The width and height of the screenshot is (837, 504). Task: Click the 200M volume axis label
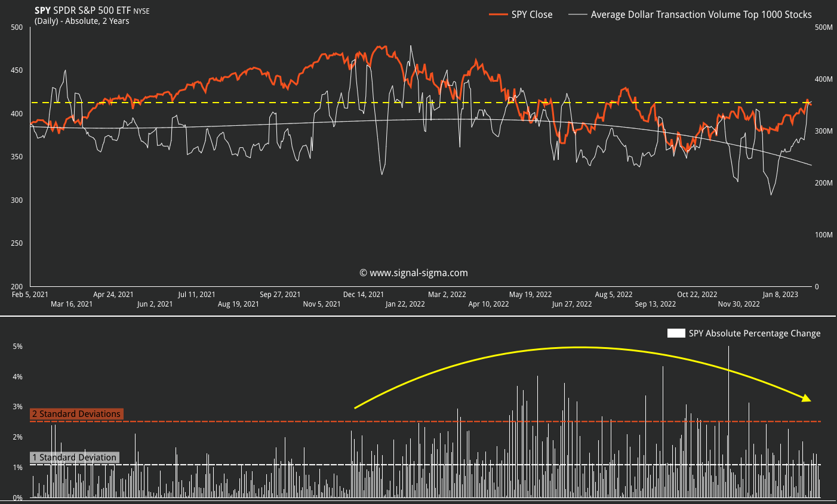824,183
